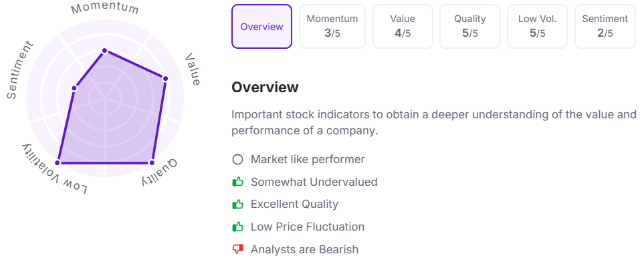Click the thumbs-up icon next to Low Price Fluctuation
The width and height of the screenshot is (644, 264).
[x=237, y=227]
